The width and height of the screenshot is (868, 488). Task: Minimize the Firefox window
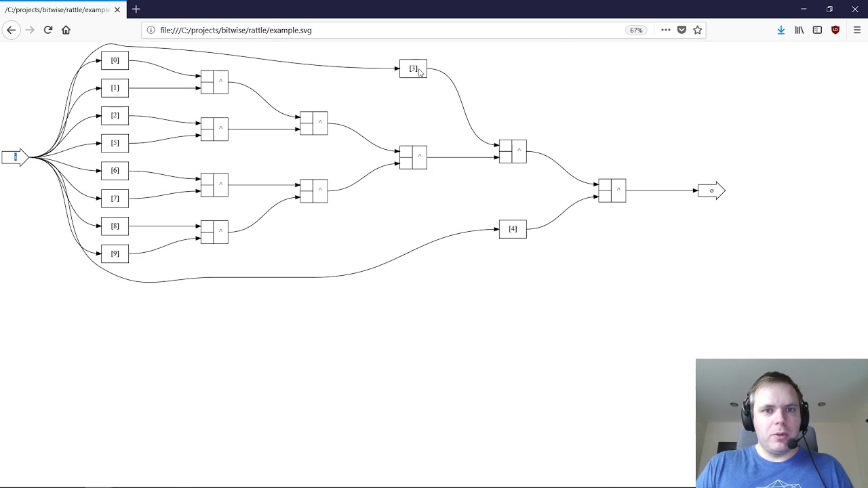pyautogui.click(x=804, y=9)
